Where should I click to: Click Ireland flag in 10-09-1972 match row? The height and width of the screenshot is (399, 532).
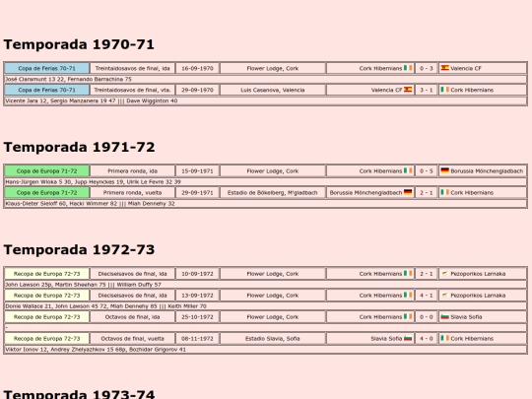coord(408,274)
